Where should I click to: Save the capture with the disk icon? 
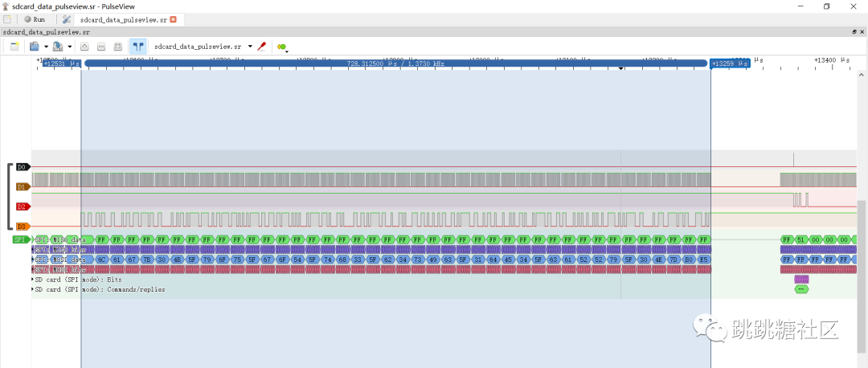[58, 47]
